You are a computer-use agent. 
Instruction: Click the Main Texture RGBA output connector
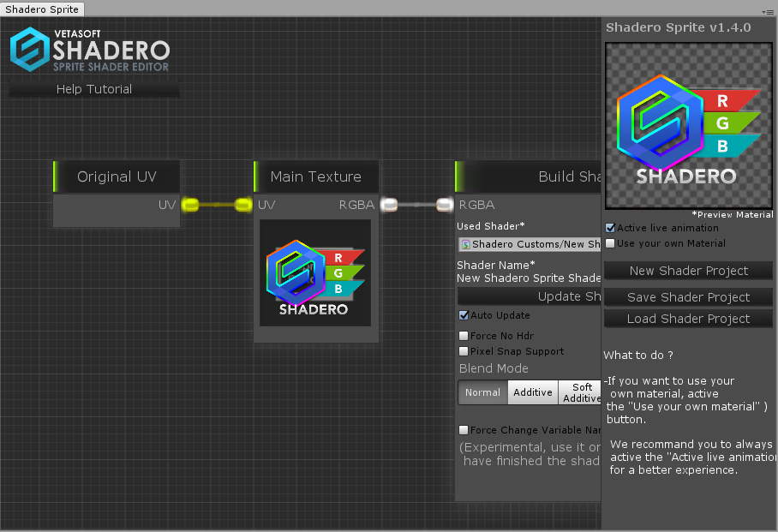coord(390,205)
